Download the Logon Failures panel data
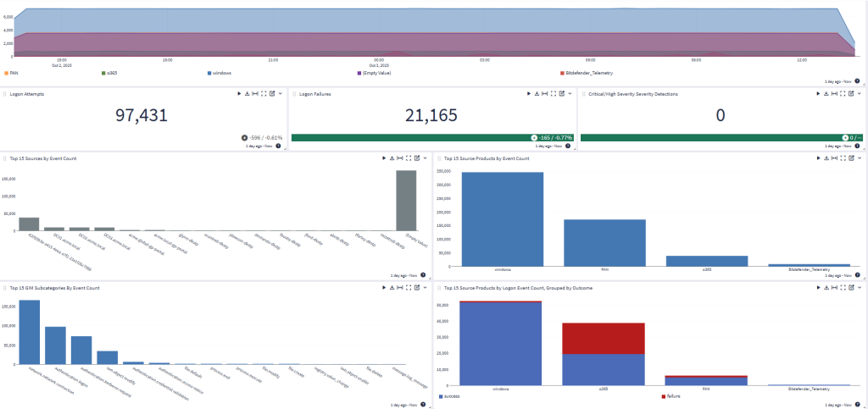The height and width of the screenshot is (409, 868). click(536, 94)
